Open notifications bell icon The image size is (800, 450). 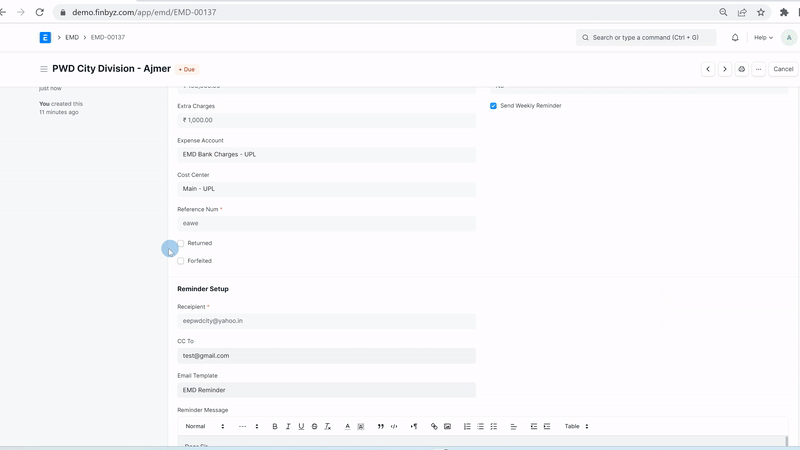(x=735, y=37)
